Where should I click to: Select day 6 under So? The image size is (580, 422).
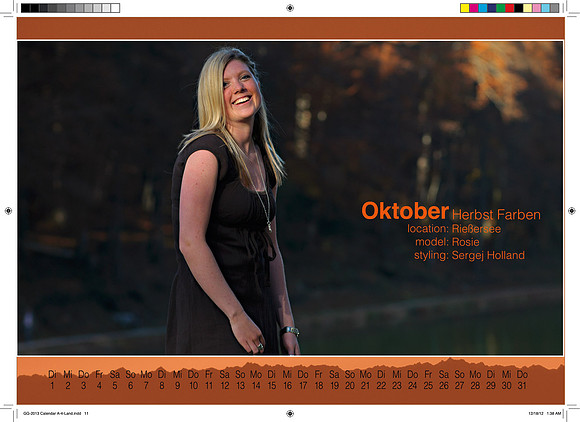[x=131, y=386]
